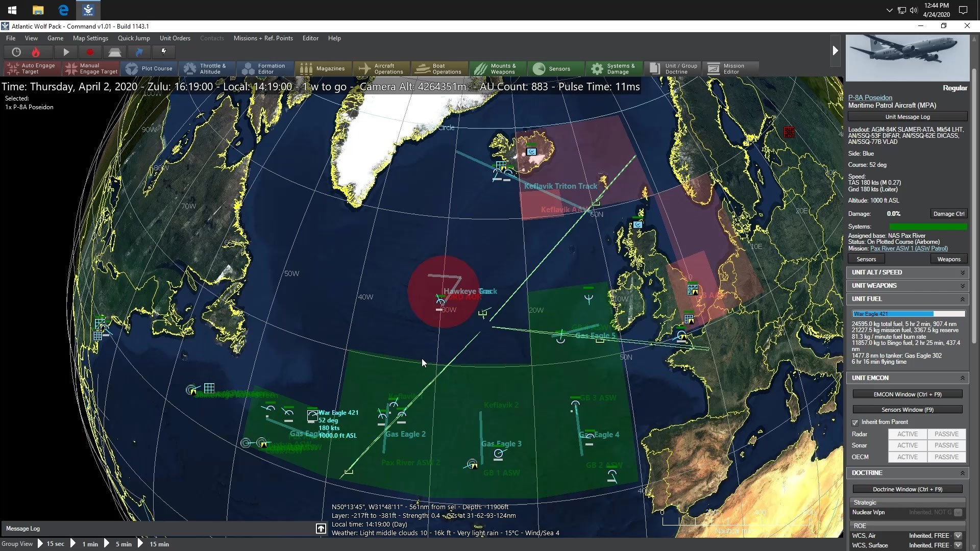Open Microsoft Edge from the taskbar

pyautogui.click(x=63, y=10)
